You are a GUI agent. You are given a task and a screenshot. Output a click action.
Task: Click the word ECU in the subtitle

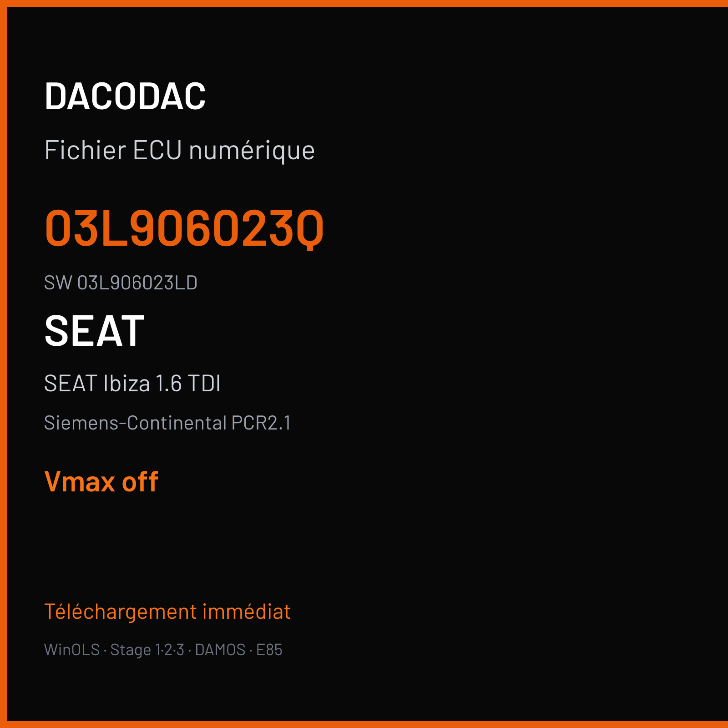coord(157,150)
